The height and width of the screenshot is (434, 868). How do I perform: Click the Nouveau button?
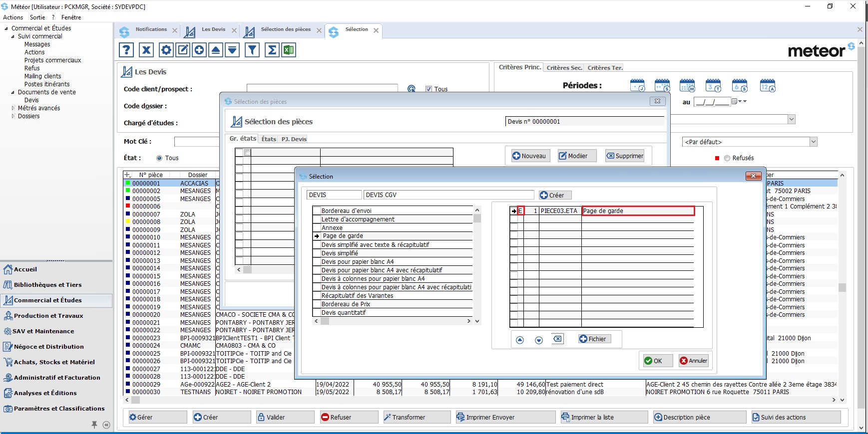point(529,156)
